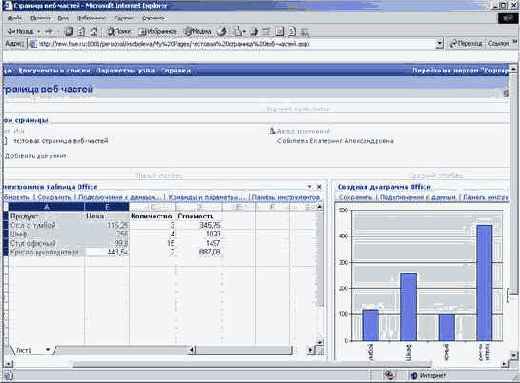Image resolution: width=520 pixels, height=383 pixels.
Task: Open the Лист1 sheet selector dropdown
Action: (48, 350)
